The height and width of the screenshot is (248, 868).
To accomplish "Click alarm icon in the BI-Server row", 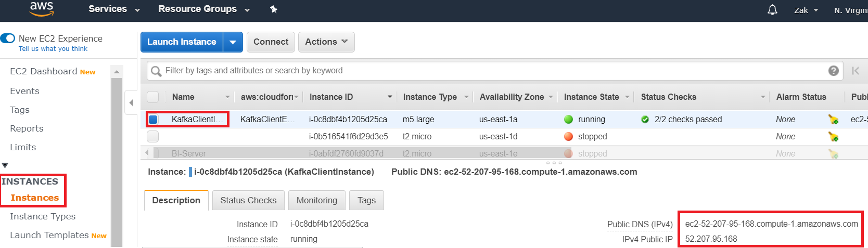I will 833,154.
